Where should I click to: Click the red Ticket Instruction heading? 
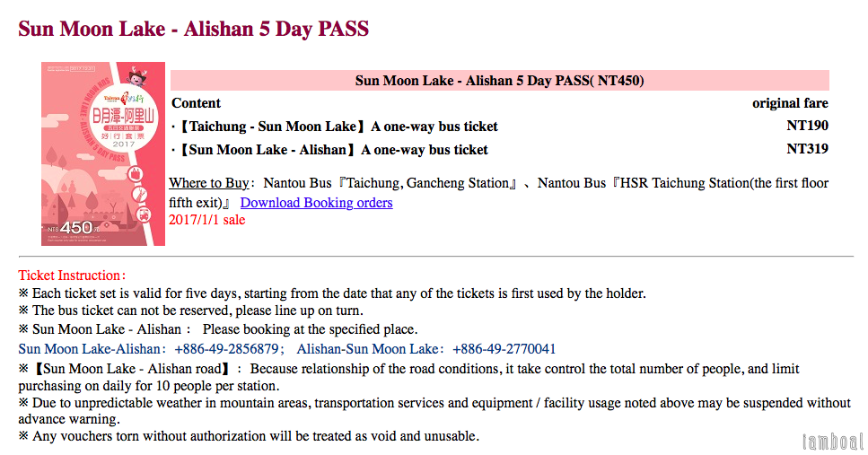click(72, 276)
